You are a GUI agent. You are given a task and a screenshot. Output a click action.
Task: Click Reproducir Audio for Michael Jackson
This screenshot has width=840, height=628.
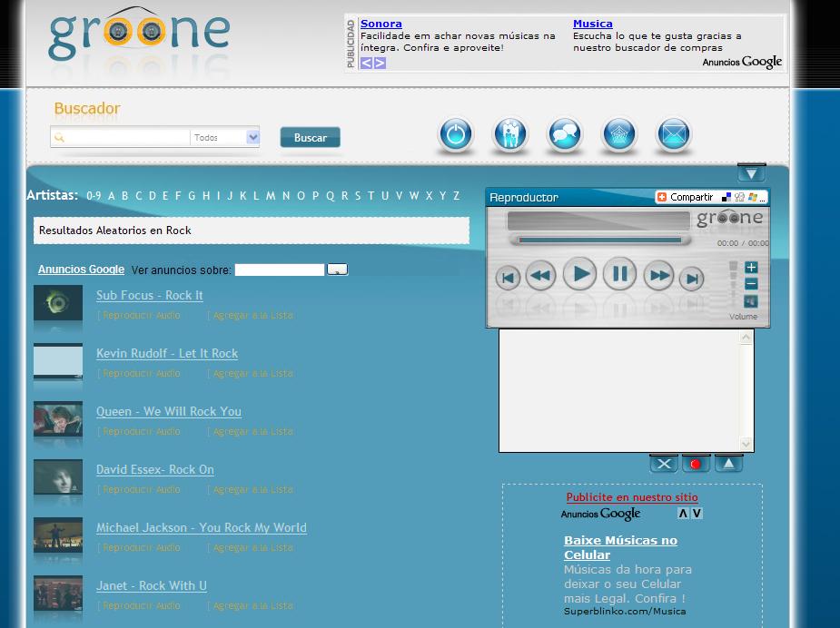tap(142, 548)
